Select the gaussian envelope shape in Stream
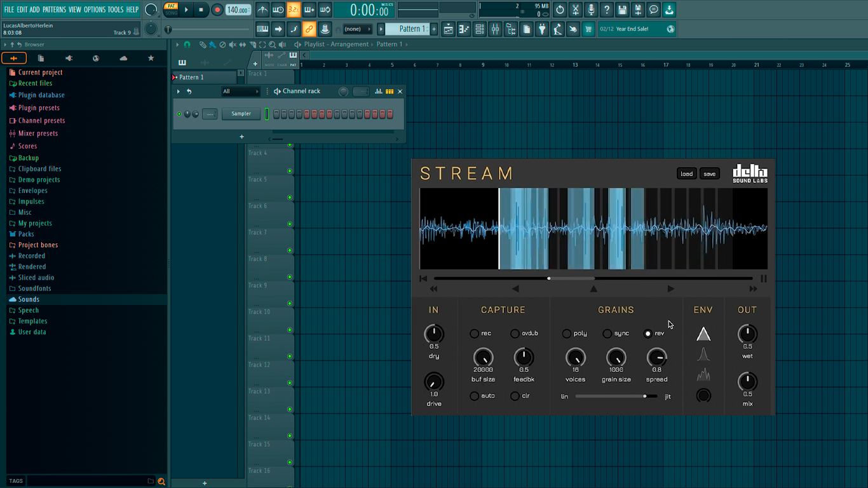 point(703,355)
